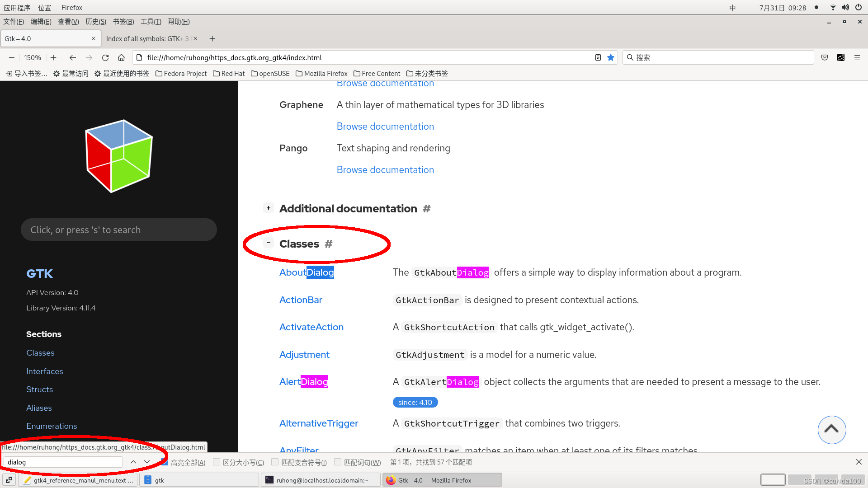Reload the current GTK documentation page
The width and height of the screenshot is (868, 488).
tap(105, 57)
